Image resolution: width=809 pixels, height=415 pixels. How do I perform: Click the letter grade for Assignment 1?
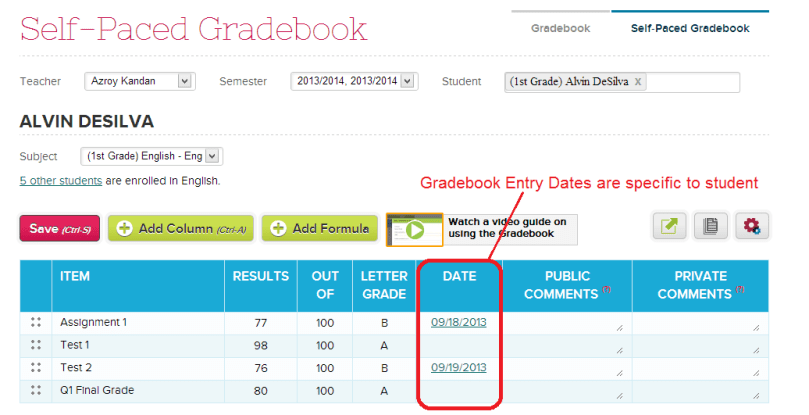(x=384, y=323)
